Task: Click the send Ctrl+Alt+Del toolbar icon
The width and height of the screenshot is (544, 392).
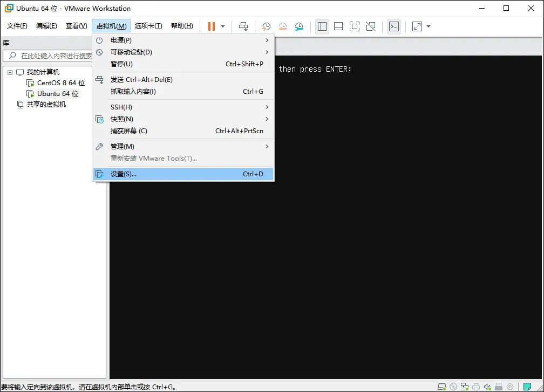Action: (243, 26)
